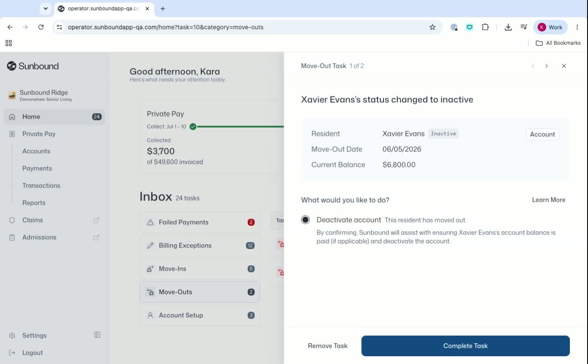Click the Billing Exceptions pencil icon
Image resolution: width=588 pixels, height=364 pixels.
coord(150,245)
